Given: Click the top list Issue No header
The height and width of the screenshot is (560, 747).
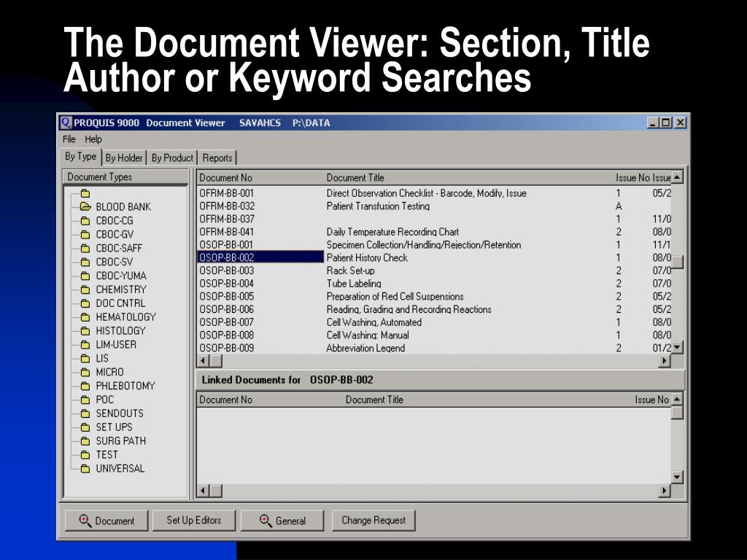Looking at the screenshot, I should (632, 178).
